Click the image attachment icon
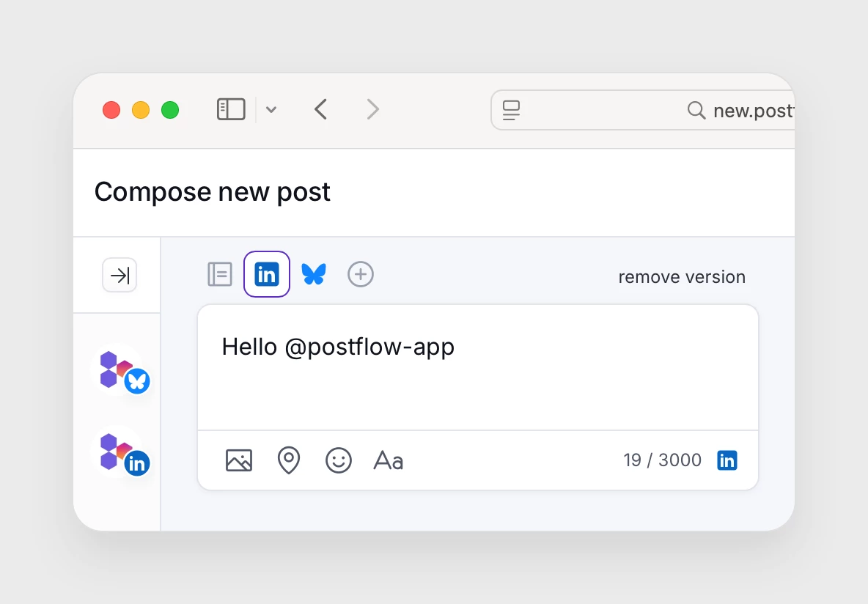 tap(239, 460)
